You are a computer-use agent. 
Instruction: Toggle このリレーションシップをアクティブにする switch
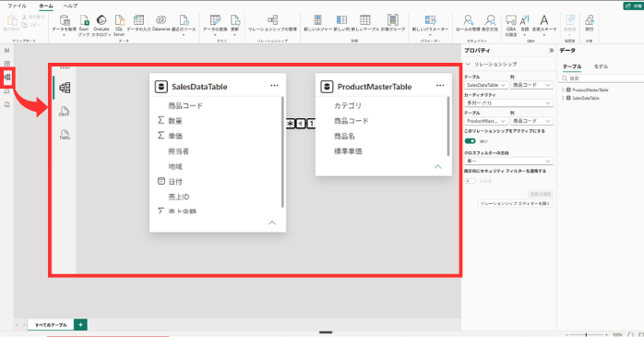[470, 141]
